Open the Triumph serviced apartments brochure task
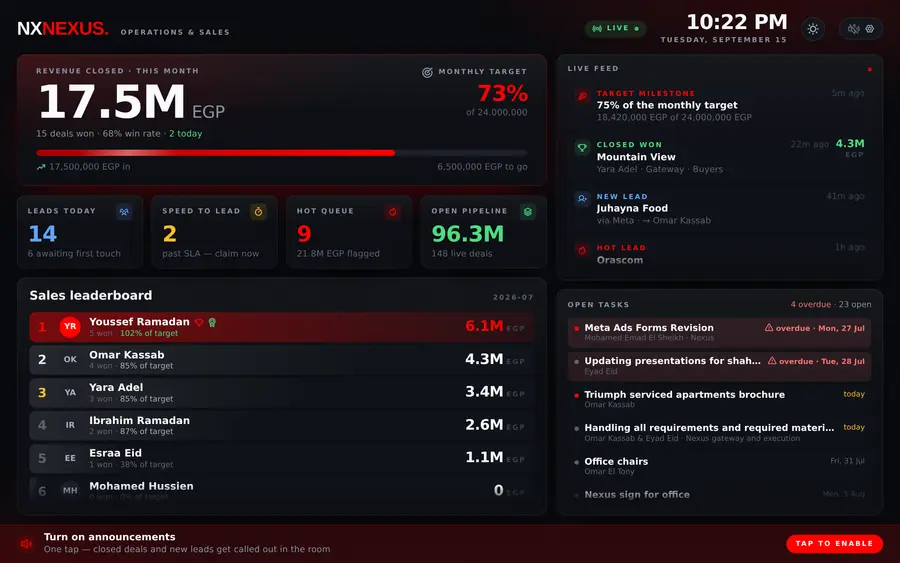 coord(719,399)
